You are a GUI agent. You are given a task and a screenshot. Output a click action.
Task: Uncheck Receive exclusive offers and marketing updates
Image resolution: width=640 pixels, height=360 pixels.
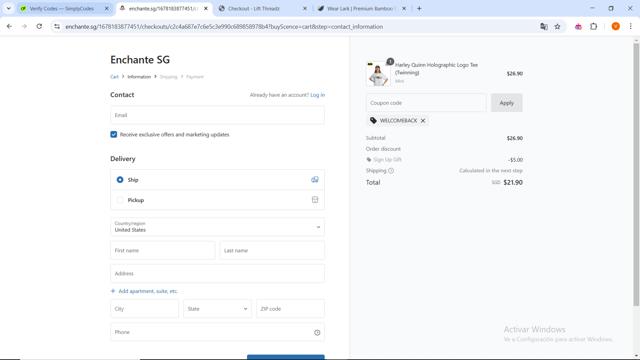click(113, 134)
